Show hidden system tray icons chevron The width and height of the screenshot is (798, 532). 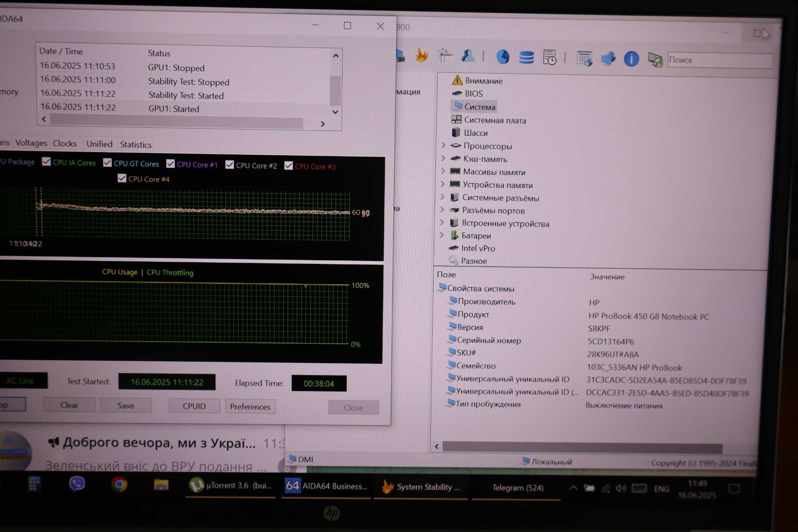click(x=573, y=488)
